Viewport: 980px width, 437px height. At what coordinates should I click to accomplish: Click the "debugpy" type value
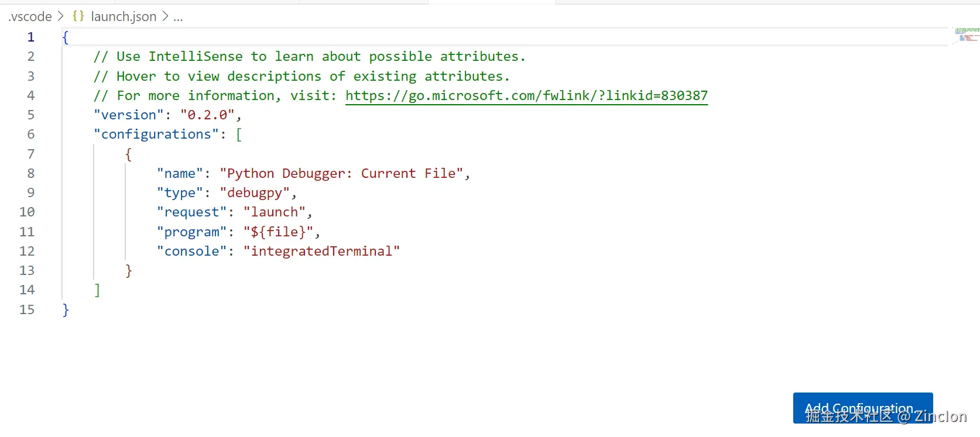coord(255,192)
